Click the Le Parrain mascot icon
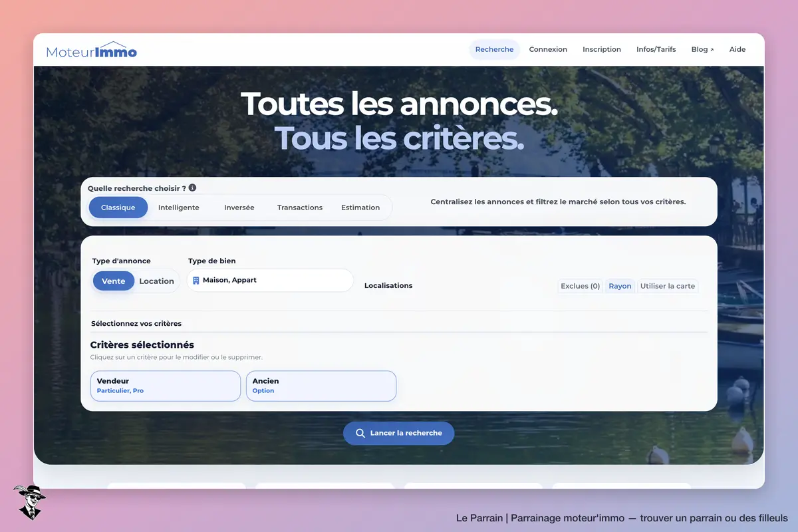 pos(29,502)
